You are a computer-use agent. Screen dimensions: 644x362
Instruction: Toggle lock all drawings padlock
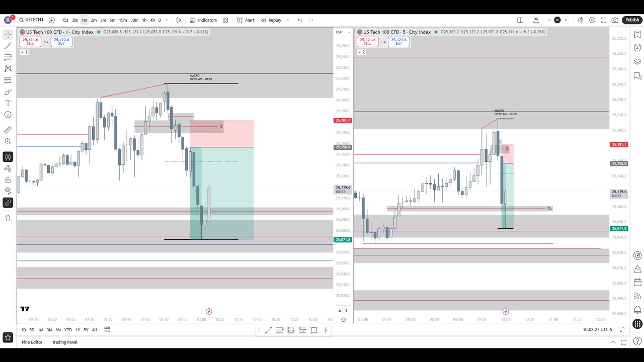pos(8,179)
